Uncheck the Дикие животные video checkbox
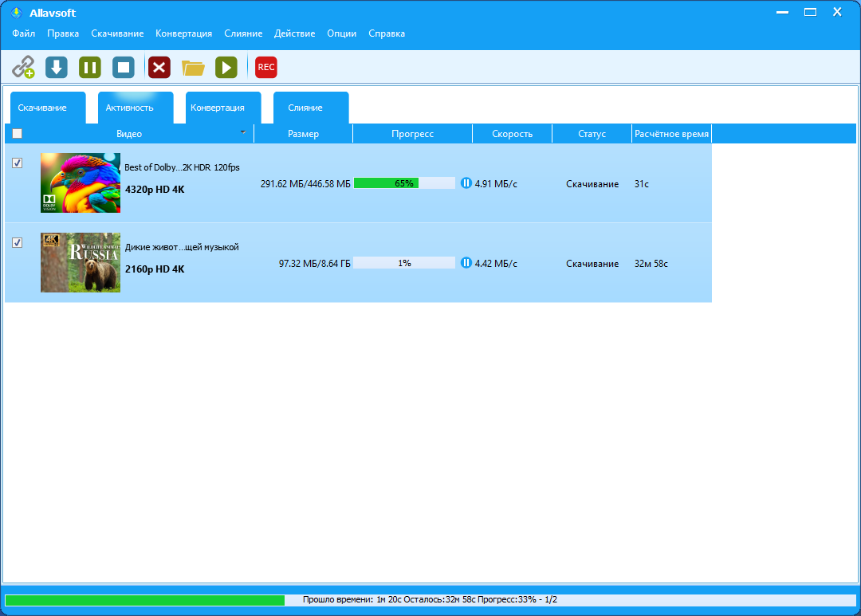The height and width of the screenshot is (616, 861). pos(17,243)
